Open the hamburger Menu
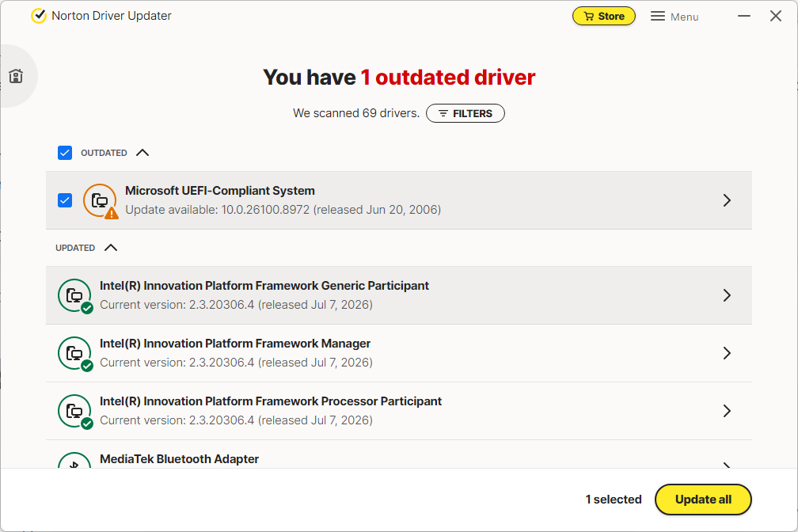The image size is (798, 532). (x=674, y=17)
